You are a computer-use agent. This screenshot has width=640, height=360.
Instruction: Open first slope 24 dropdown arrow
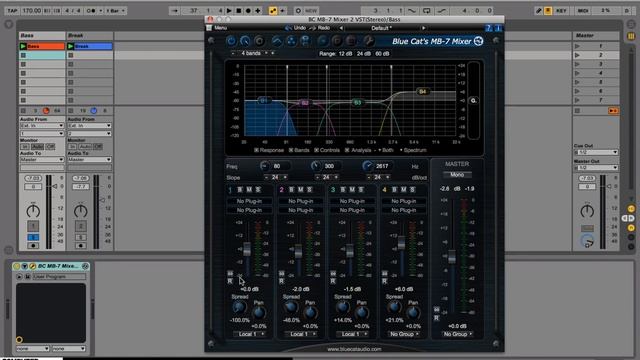(x=285, y=177)
